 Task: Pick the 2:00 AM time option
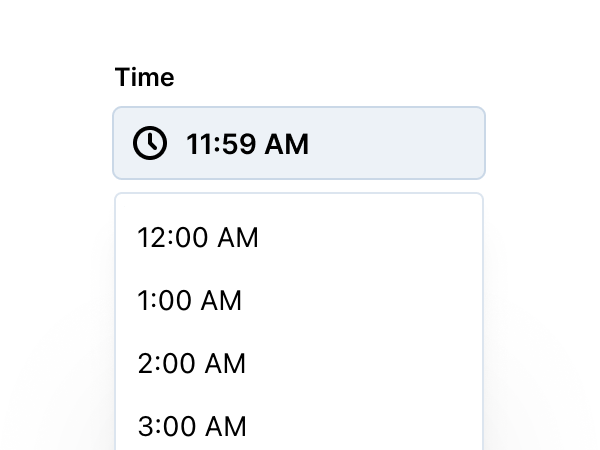(192, 364)
